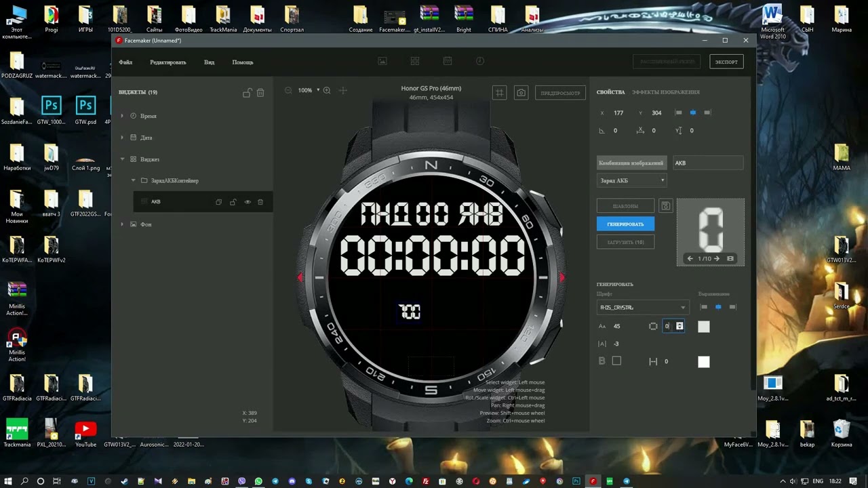Viewport: 868px width, 488px height.
Task: Duplicate the АКВ layer
Action: click(x=218, y=202)
